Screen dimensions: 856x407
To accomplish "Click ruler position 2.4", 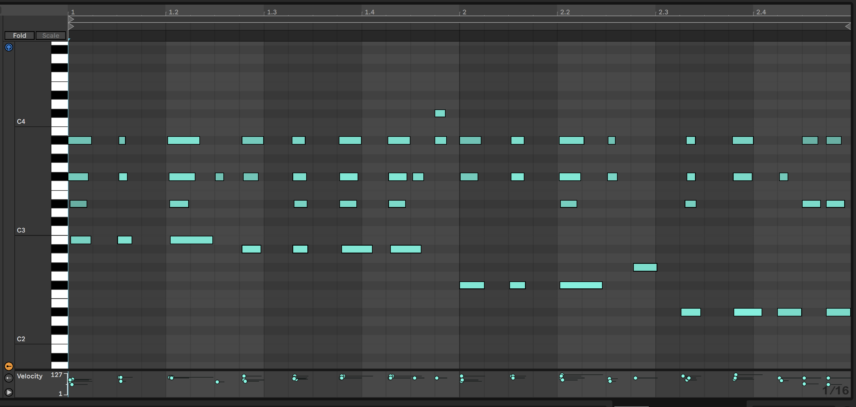I will pyautogui.click(x=761, y=12).
